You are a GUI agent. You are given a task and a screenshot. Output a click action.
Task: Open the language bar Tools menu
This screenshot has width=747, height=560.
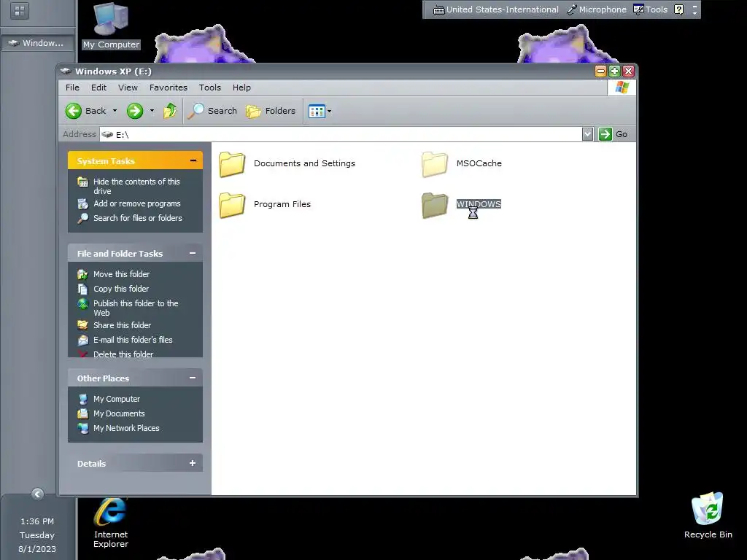pos(650,9)
